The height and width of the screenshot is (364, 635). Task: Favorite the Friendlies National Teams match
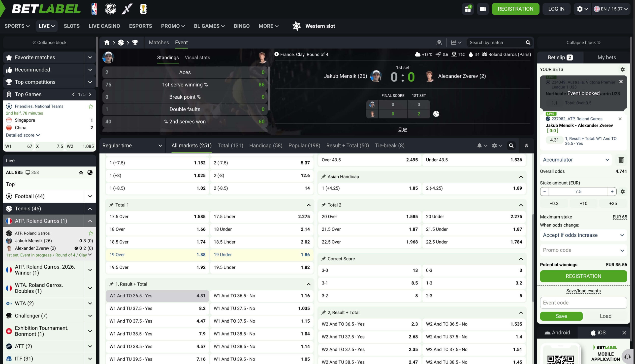91,107
